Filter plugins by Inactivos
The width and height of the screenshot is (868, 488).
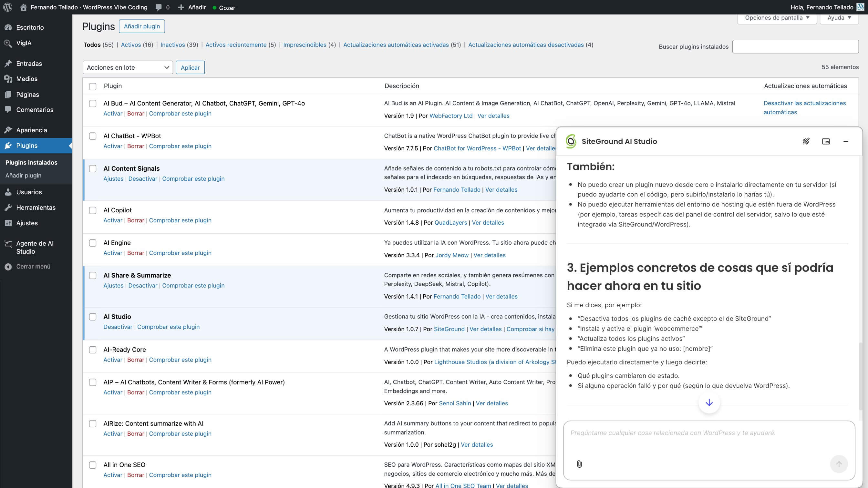coord(172,45)
